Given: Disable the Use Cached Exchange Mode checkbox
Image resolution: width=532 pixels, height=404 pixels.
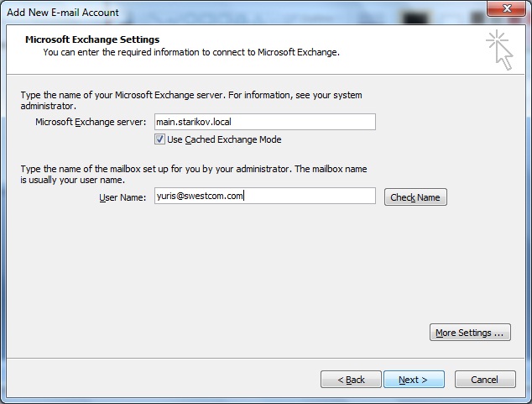Looking at the screenshot, I should (x=160, y=139).
